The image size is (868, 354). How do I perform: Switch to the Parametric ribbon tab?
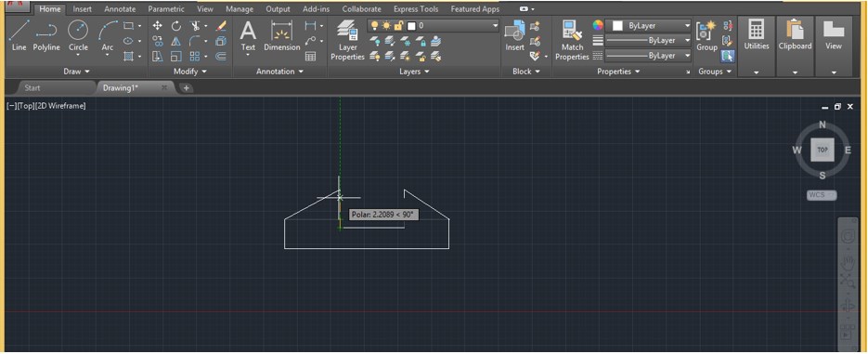coord(166,9)
